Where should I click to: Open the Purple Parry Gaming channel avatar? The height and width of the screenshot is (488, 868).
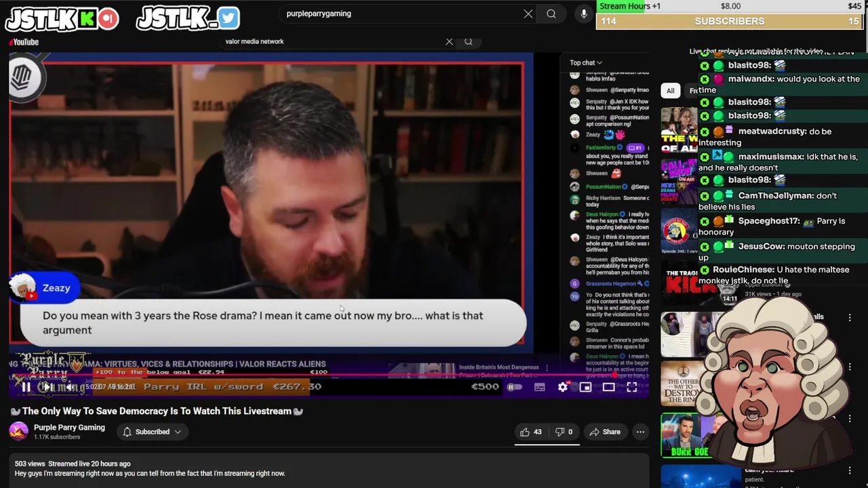click(x=19, y=431)
